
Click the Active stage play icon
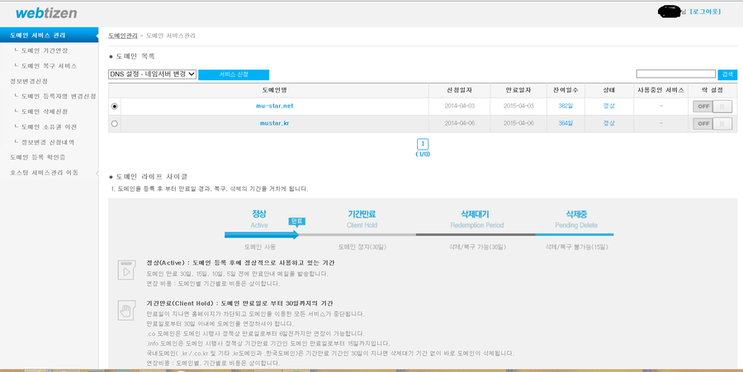127,270
